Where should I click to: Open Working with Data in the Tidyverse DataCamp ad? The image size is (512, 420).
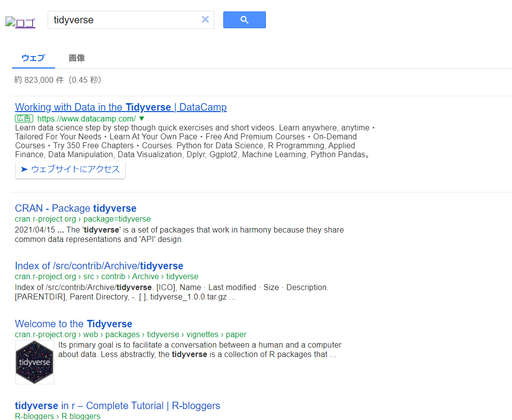click(x=121, y=107)
